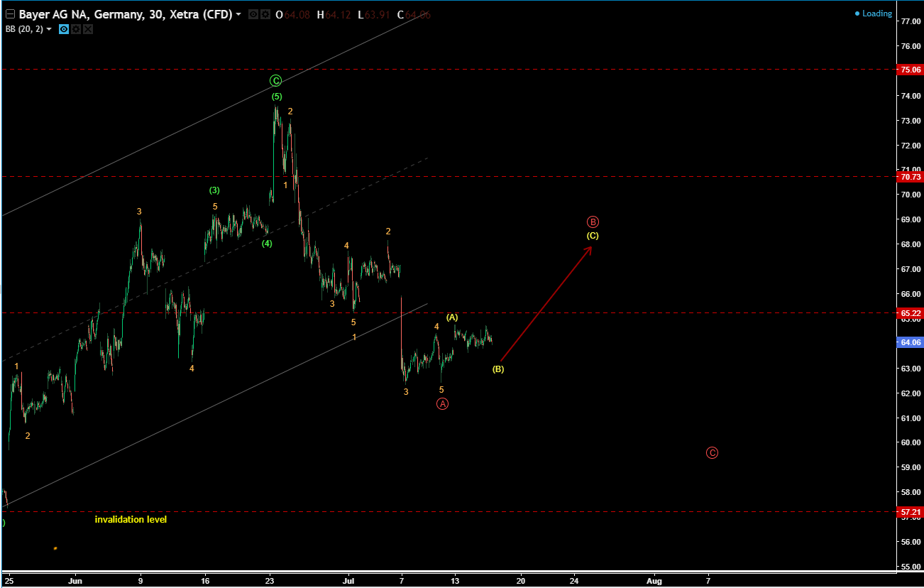
Task: Collapse the chart legend using the minus box
Action: coord(10,14)
